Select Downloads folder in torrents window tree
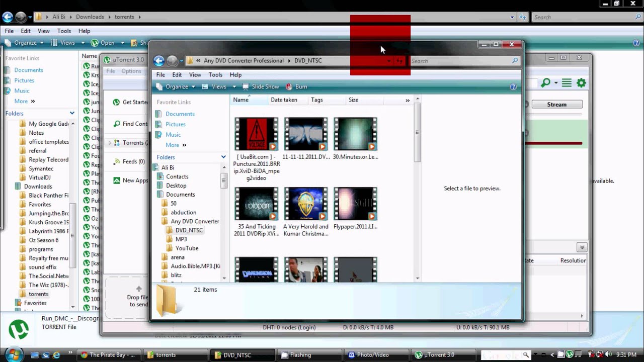Viewport: 644px width, 362px height. pos(38,187)
